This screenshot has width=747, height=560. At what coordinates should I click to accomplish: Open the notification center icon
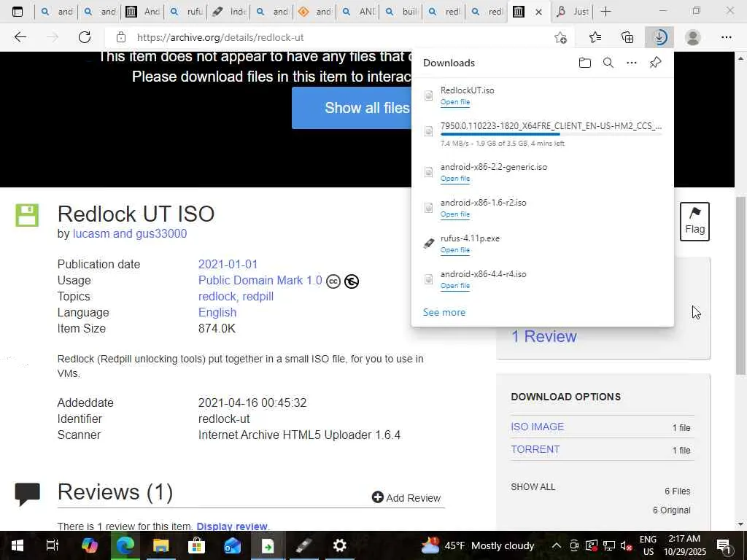coord(724,545)
